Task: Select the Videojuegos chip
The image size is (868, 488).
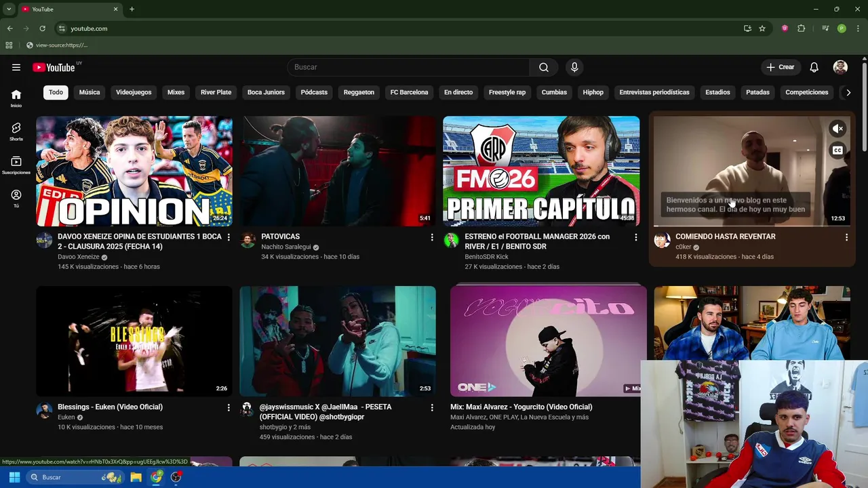Action: [134, 92]
